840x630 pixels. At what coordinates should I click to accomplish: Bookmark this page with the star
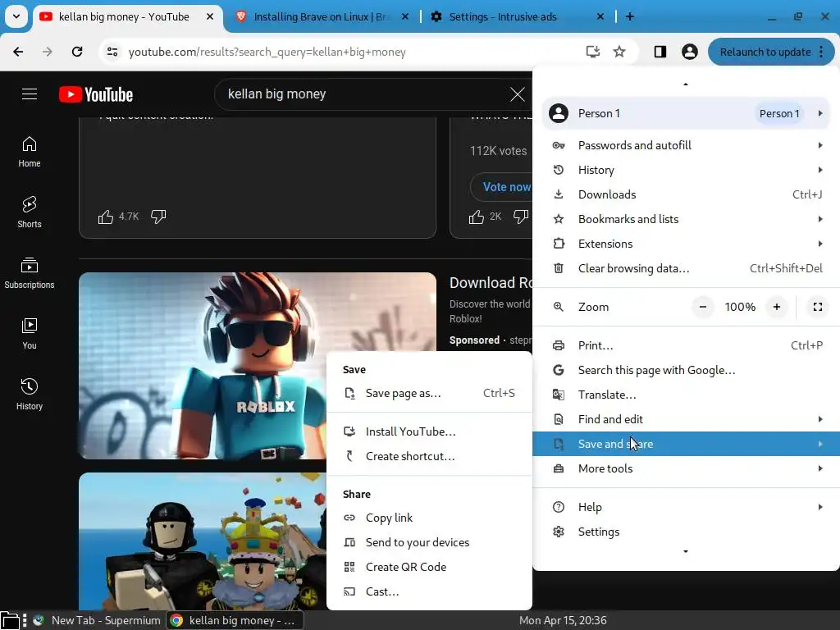click(x=619, y=52)
